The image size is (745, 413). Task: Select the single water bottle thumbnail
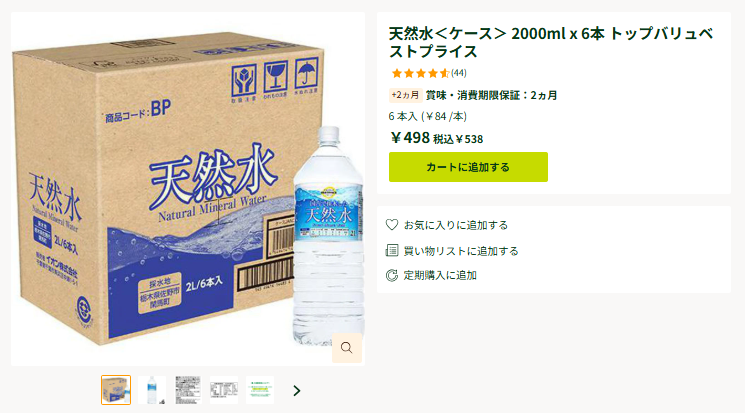coord(152,390)
